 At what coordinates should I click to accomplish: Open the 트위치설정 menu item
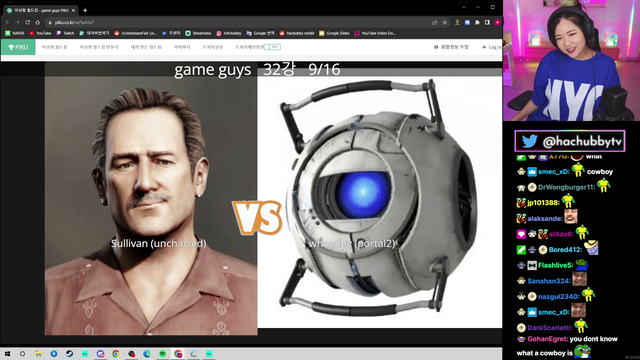point(213,47)
